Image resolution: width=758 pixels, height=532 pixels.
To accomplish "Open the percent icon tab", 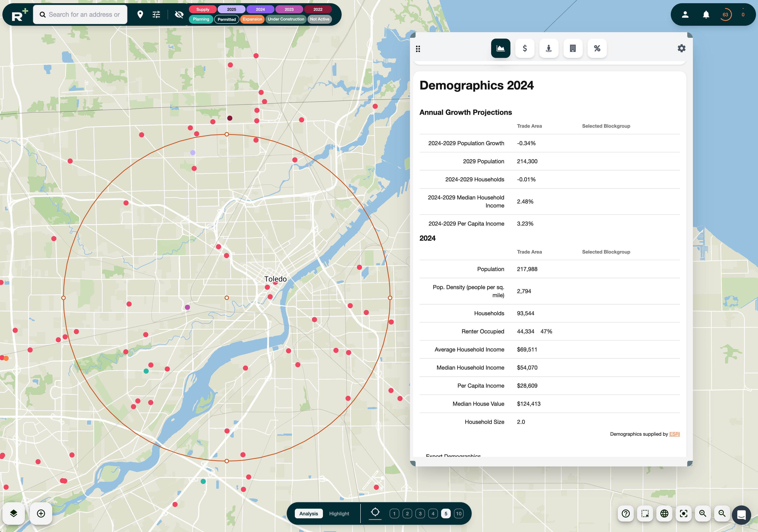I will pos(597,48).
